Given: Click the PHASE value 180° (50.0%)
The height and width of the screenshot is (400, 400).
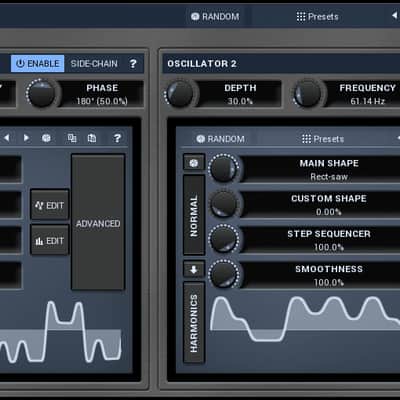Looking at the screenshot, I should pos(102,101).
